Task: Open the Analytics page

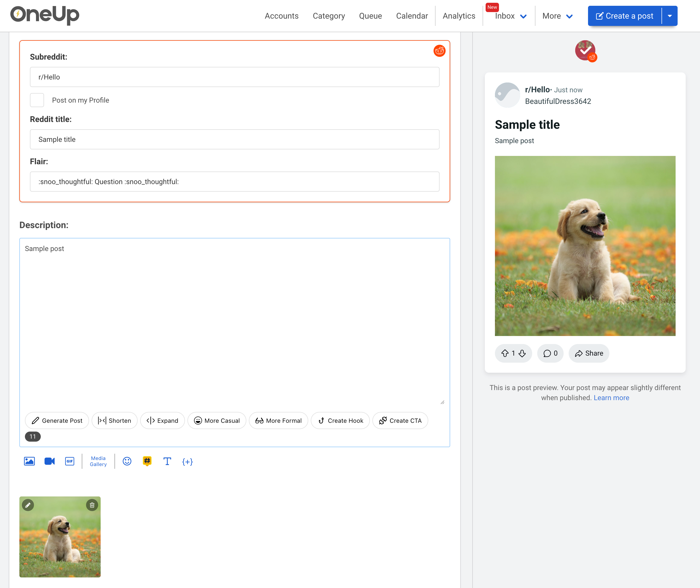Action: click(x=458, y=16)
